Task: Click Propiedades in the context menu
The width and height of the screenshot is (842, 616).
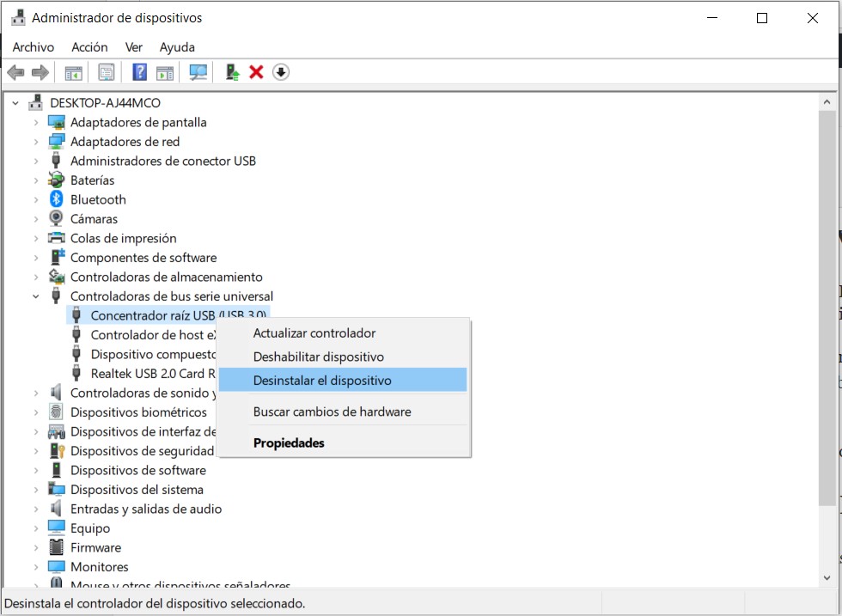Action: coord(289,443)
